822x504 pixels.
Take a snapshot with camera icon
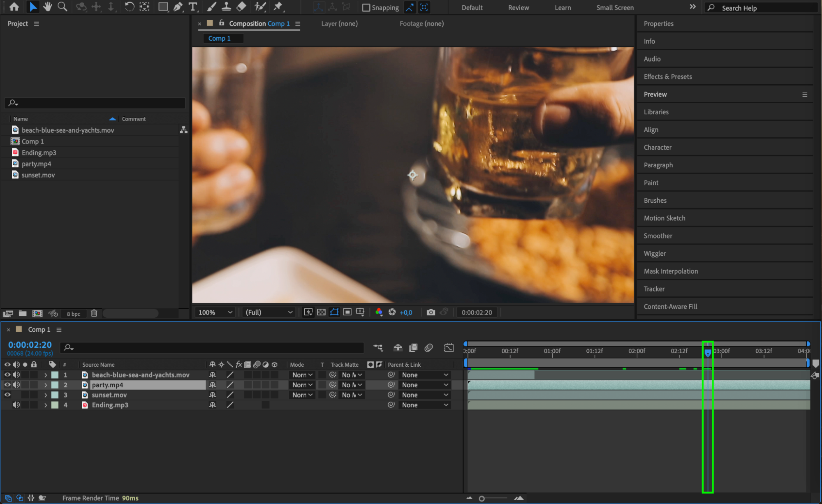431,312
